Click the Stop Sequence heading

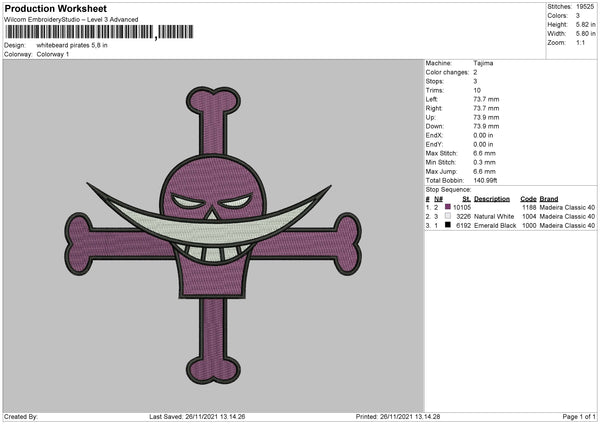(448, 189)
